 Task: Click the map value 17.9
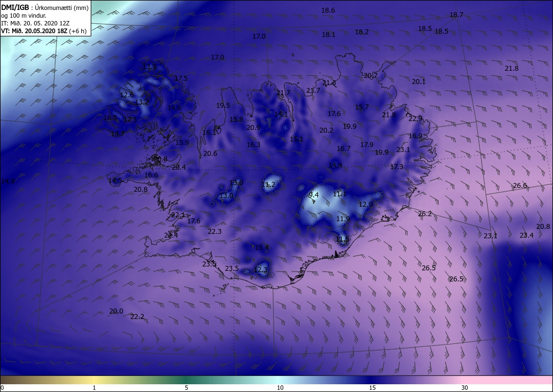(x=367, y=144)
